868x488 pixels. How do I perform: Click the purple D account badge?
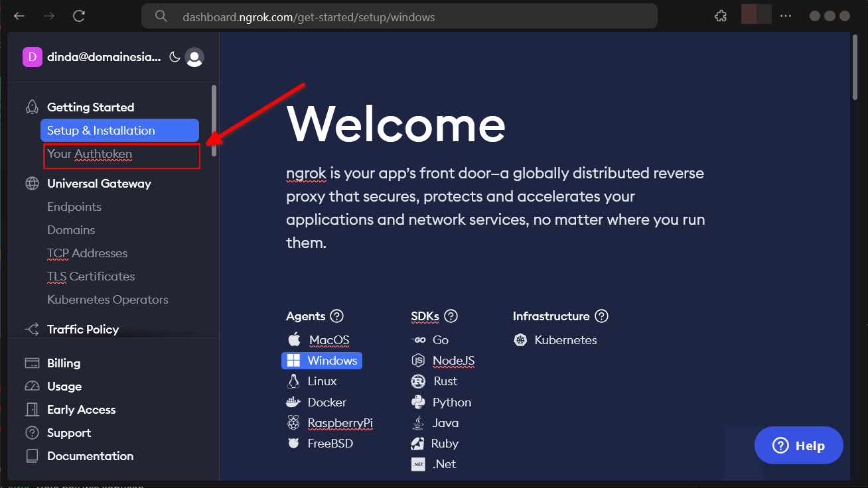pyautogui.click(x=33, y=57)
